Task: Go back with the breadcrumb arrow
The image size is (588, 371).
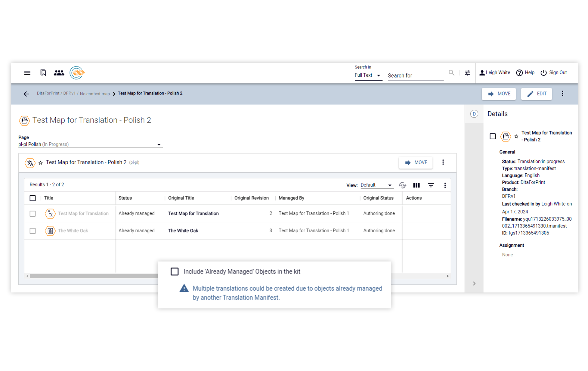Action: pos(26,94)
